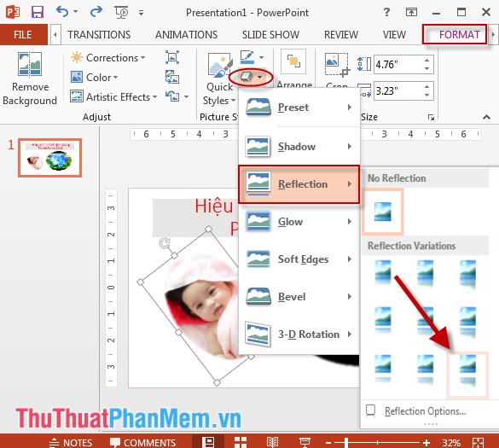499x448 pixels.
Task: Open the Size dialog launcher
Action: tap(431, 117)
